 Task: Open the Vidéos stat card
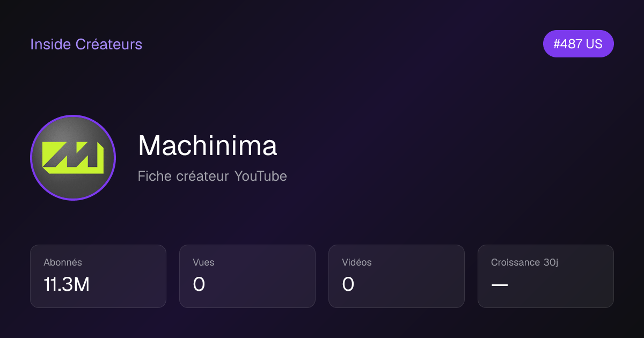[x=397, y=276]
